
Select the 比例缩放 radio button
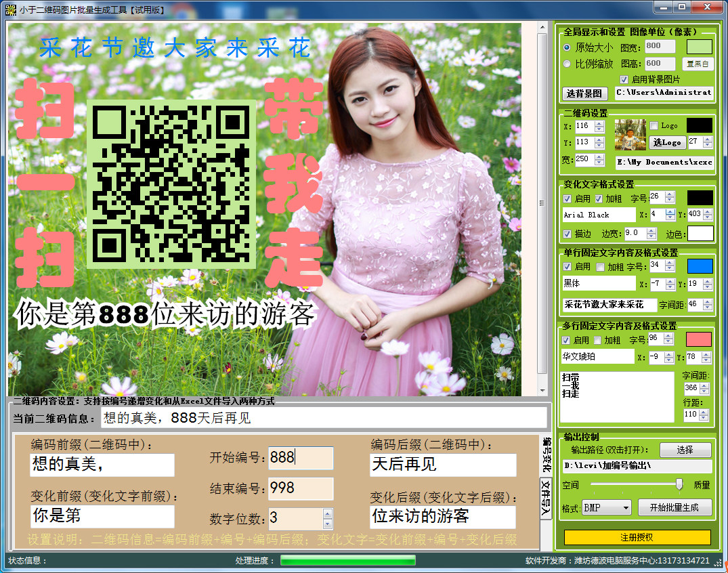(x=567, y=64)
